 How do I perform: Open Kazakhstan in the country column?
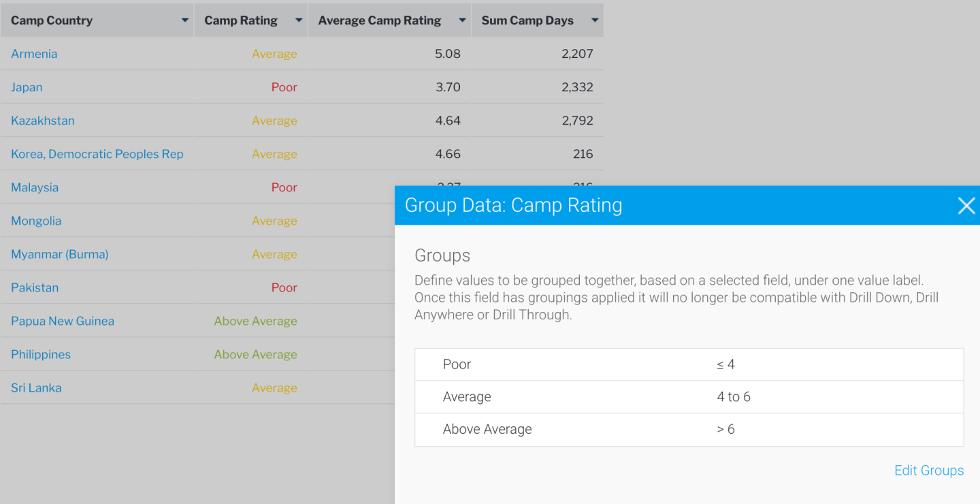[43, 121]
